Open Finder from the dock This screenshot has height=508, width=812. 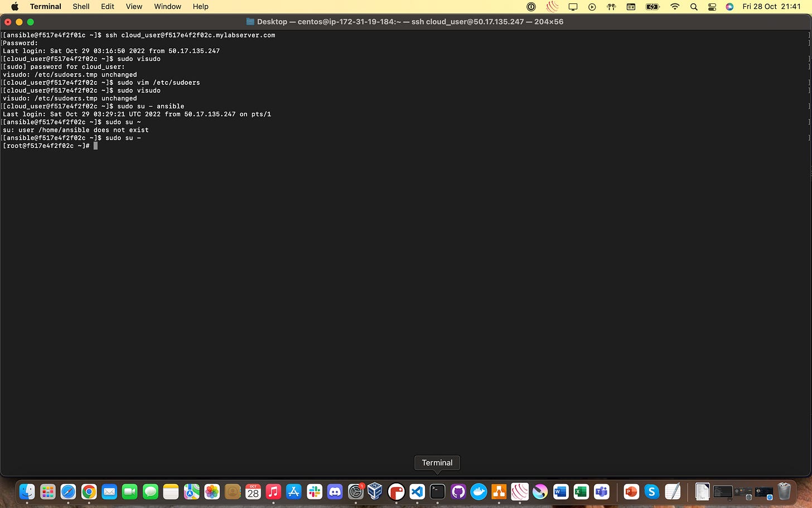[27, 492]
